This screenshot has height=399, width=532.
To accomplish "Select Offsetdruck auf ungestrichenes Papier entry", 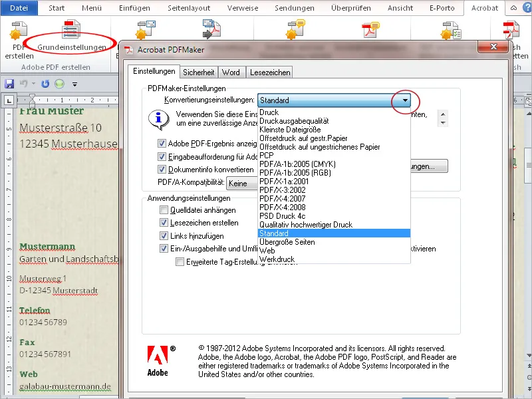I will (334, 147).
